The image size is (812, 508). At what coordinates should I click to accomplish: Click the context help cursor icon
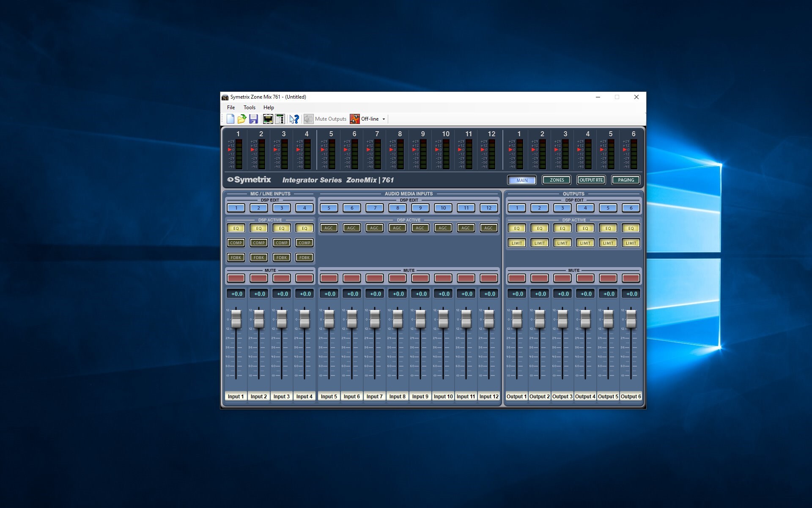pyautogui.click(x=294, y=119)
